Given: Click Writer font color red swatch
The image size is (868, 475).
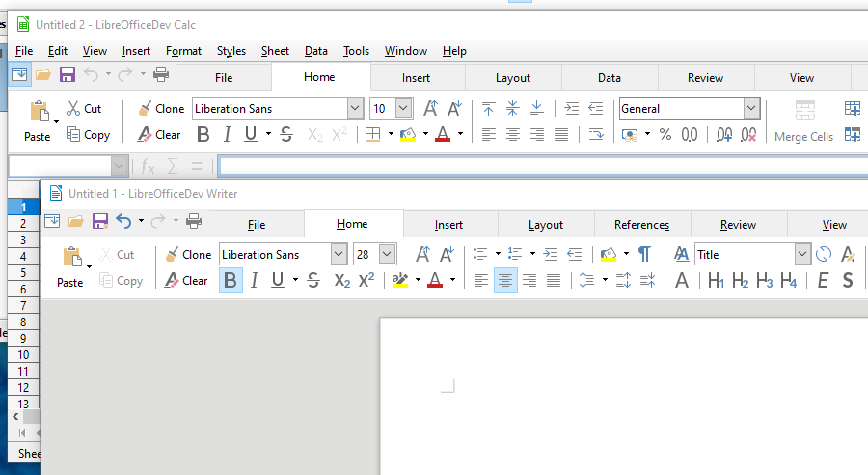Looking at the screenshot, I should tap(435, 281).
